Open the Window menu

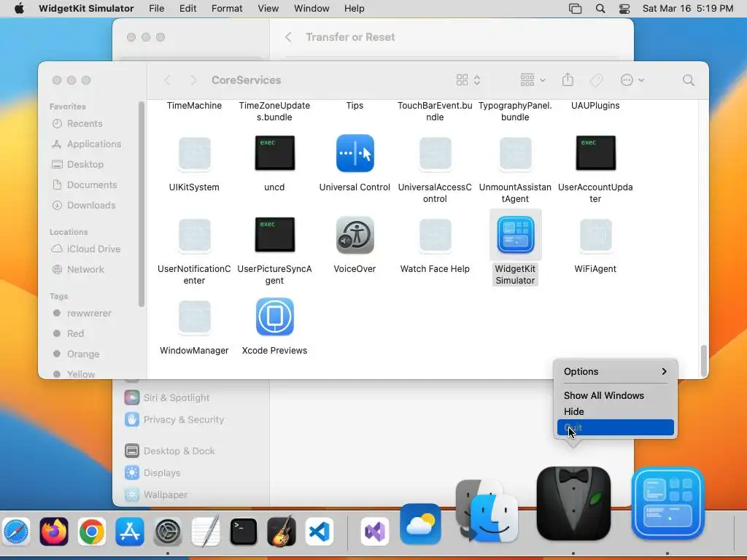311,9
